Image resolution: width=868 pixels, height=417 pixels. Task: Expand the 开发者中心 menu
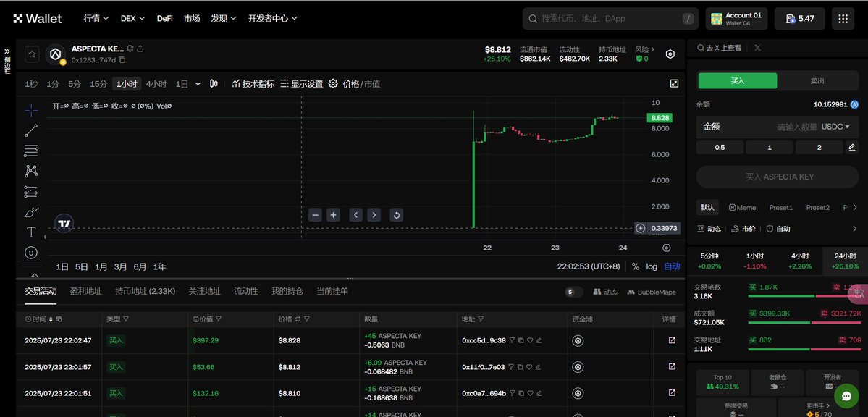point(273,18)
